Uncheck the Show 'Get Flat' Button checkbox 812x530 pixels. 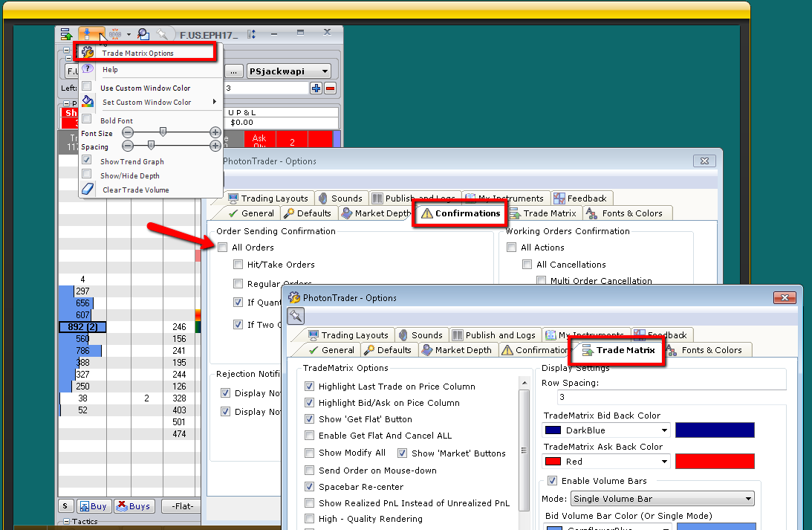click(x=309, y=419)
